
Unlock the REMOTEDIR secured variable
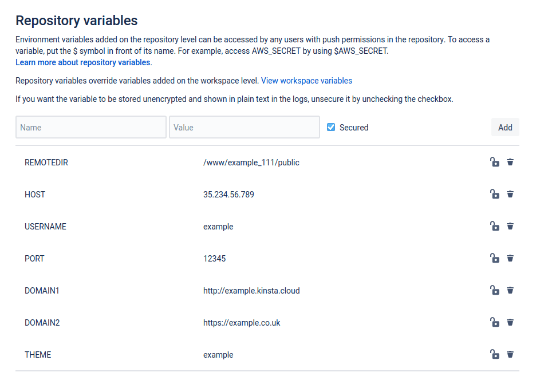click(495, 162)
